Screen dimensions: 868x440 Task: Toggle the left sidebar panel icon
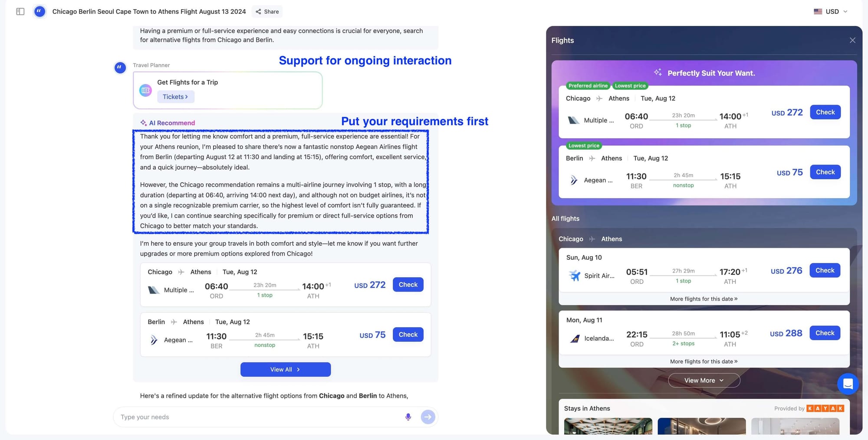point(20,12)
